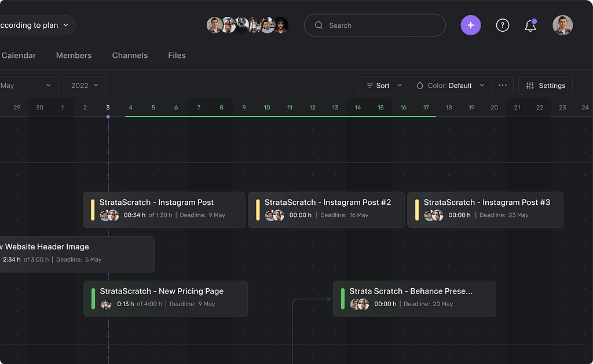Open the May month selector

(28, 86)
